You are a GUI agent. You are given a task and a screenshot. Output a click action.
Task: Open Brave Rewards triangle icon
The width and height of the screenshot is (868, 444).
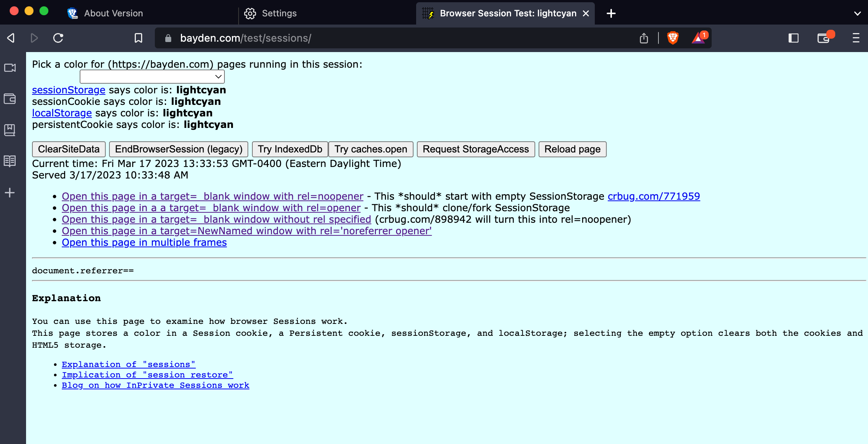point(699,38)
